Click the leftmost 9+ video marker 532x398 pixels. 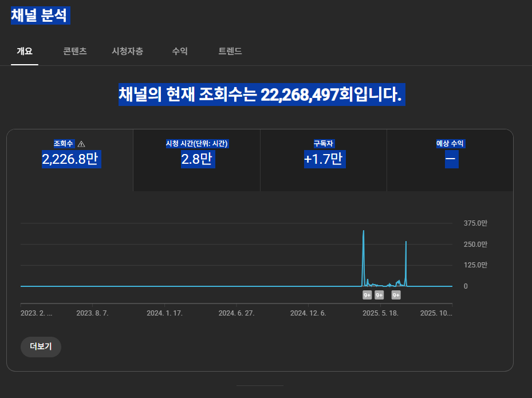click(x=367, y=295)
